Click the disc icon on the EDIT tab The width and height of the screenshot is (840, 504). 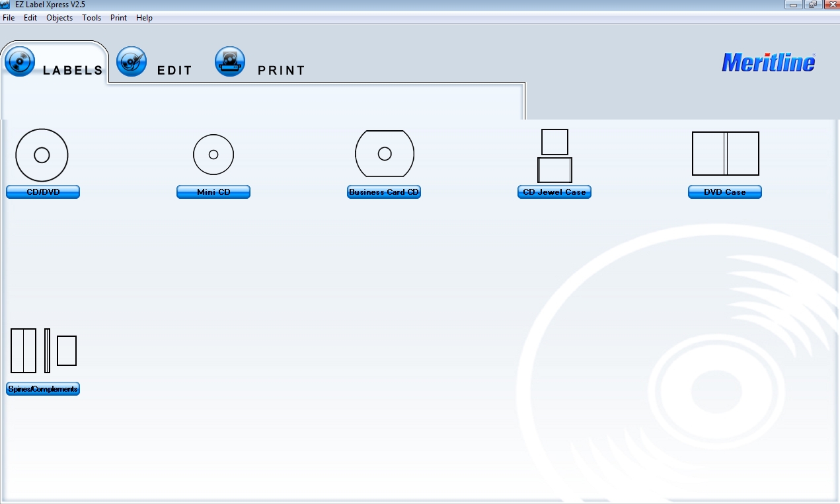132,61
